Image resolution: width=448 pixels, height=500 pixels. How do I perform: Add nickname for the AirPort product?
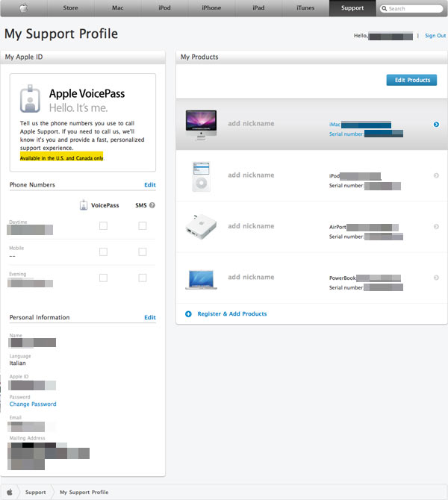click(x=251, y=226)
